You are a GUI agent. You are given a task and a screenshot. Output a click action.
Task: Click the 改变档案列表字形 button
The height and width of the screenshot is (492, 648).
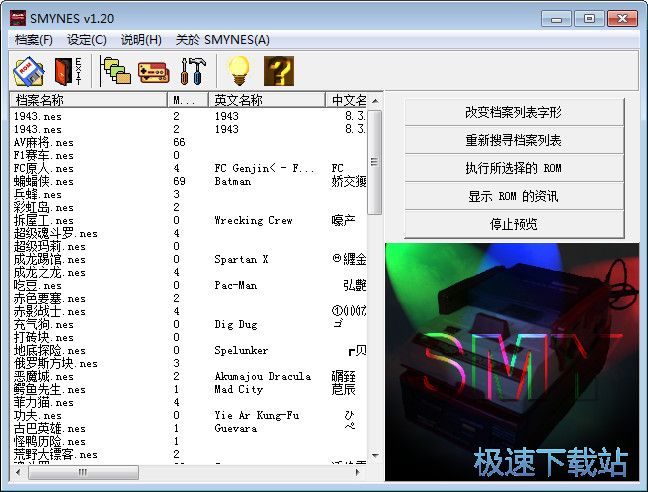click(513, 113)
